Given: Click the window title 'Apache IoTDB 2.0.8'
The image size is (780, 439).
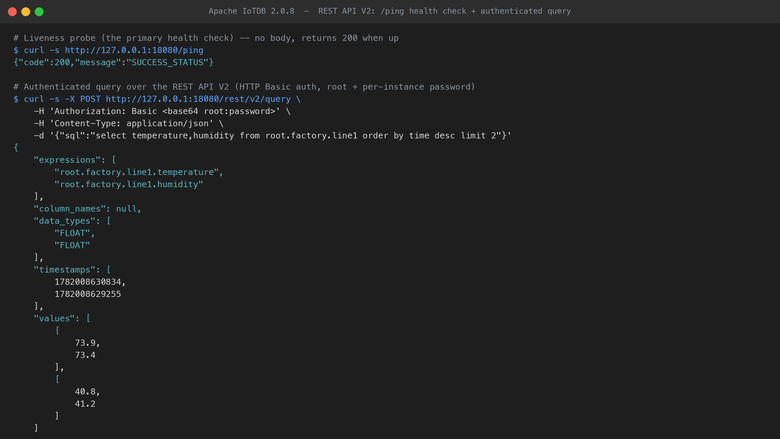Looking at the screenshot, I should click(251, 11).
